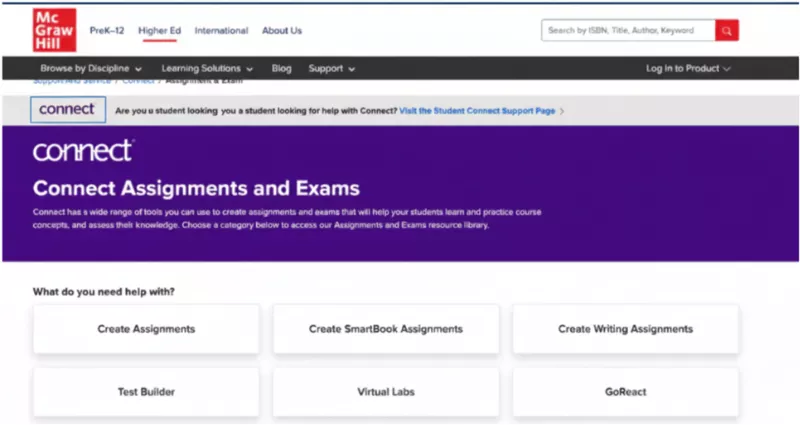This screenshot has width=800, height=426.
Task: Click the connect logo badge in the gray bar
Action: [68, 110]
